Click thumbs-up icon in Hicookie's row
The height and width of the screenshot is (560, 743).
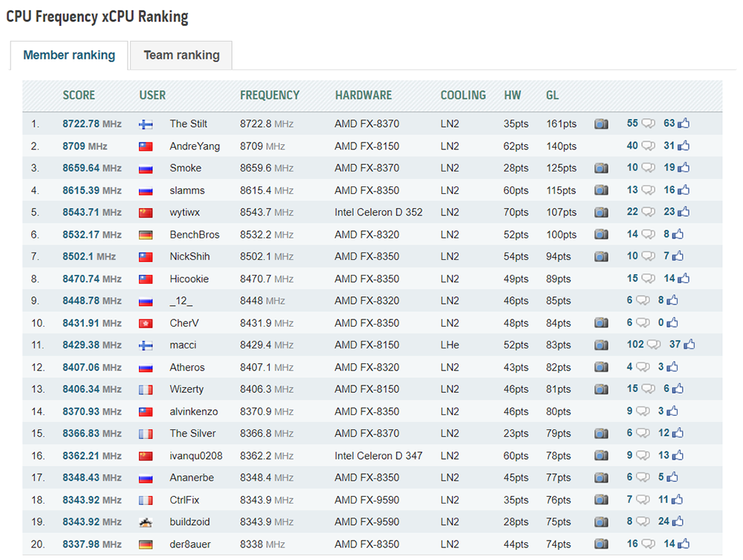pyautogui.click(x=684, y=278)
